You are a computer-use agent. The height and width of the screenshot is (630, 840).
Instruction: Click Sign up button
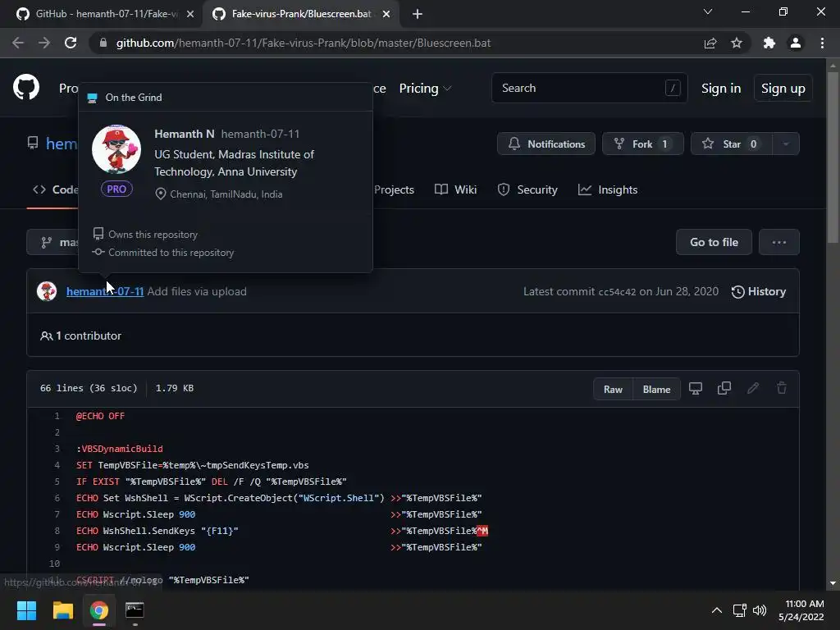783,89
